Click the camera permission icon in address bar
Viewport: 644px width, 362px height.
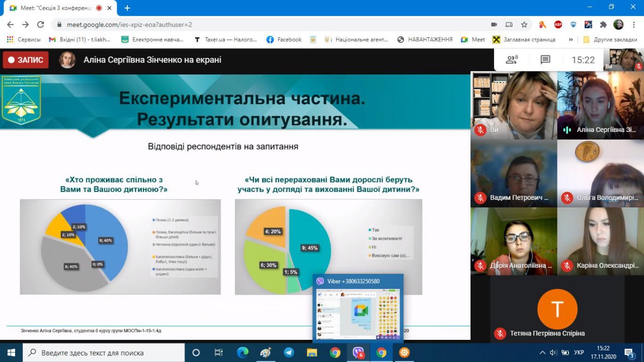point(494,25)
